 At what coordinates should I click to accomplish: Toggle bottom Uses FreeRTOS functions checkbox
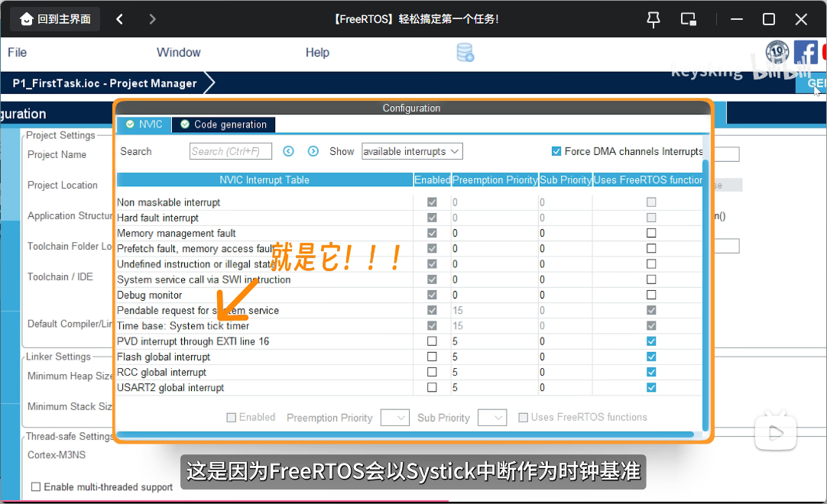[x=524, y=418]
